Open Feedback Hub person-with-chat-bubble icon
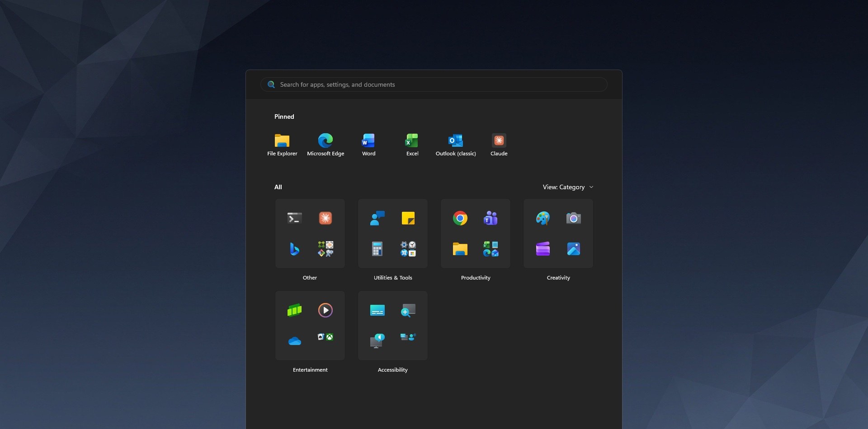868x429 pixels. 377,219
